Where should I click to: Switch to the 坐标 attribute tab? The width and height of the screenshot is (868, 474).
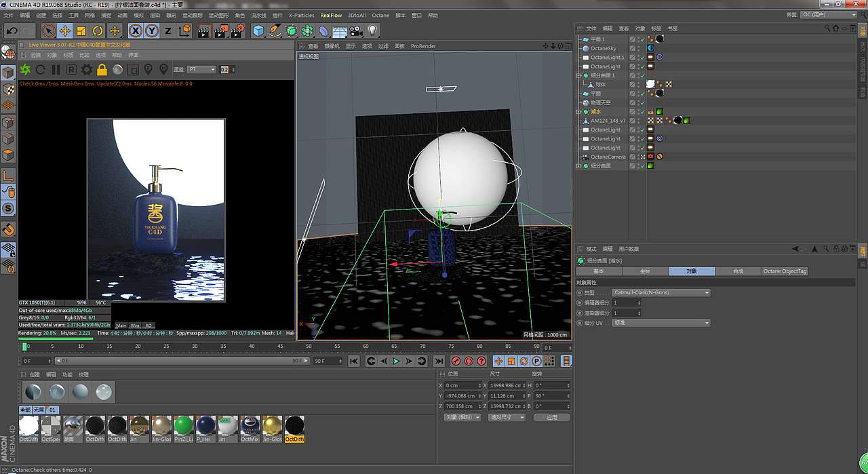point(645,271)
